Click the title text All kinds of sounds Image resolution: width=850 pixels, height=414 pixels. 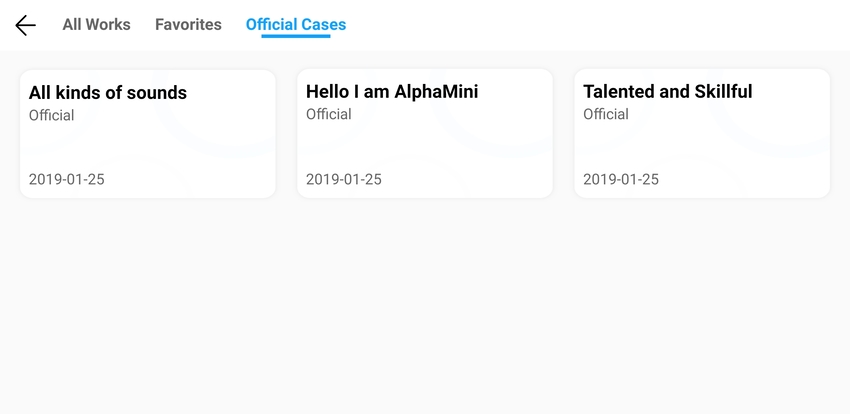[108, 93]
